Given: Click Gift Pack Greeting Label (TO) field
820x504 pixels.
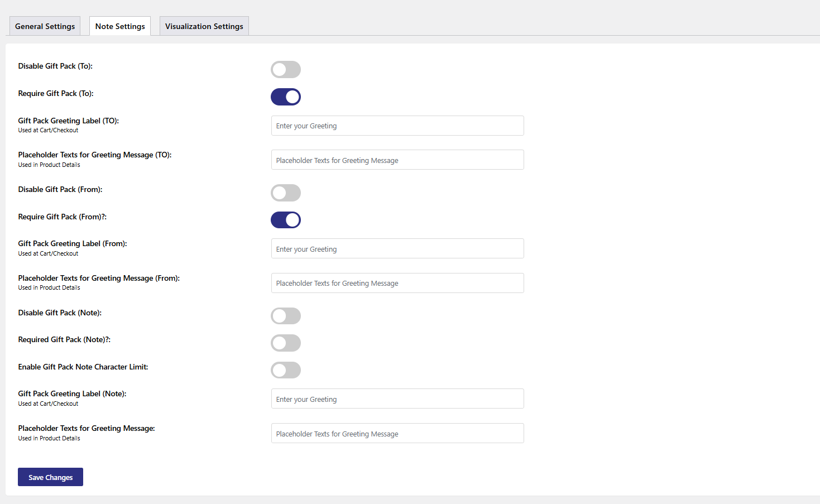Looking at the screenshot, I should (x=397, y=126).
